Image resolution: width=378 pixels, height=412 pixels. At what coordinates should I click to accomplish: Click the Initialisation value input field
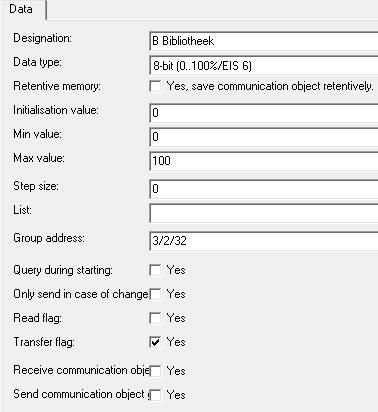[x=264, y=113]
